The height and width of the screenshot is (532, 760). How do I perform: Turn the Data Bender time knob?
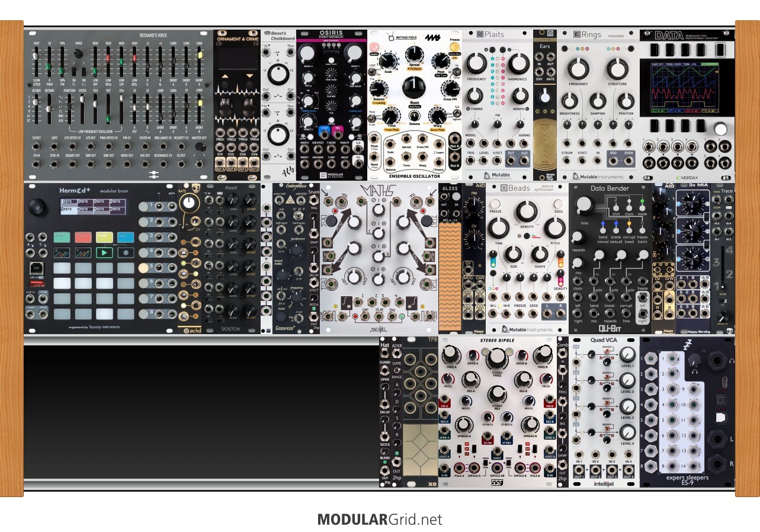pos(583,205)
